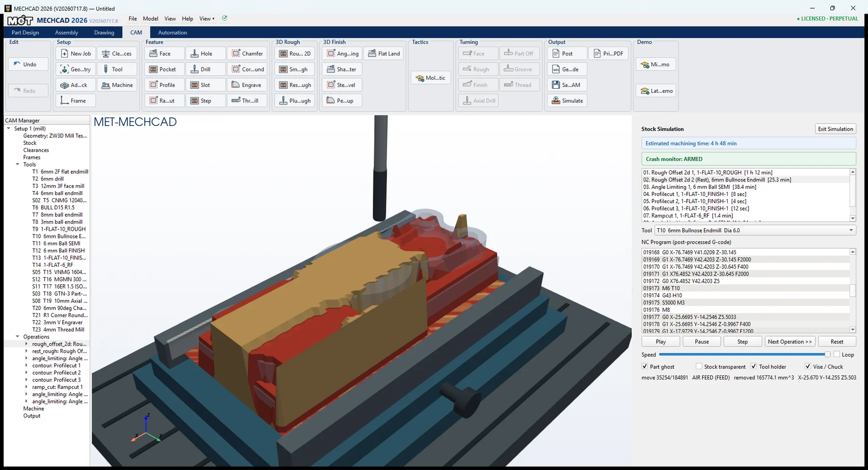This screenshot has height=470, width=868.
Task: Click Exit Simulation button
Action: pyautogui.click(x=835, y=129)
